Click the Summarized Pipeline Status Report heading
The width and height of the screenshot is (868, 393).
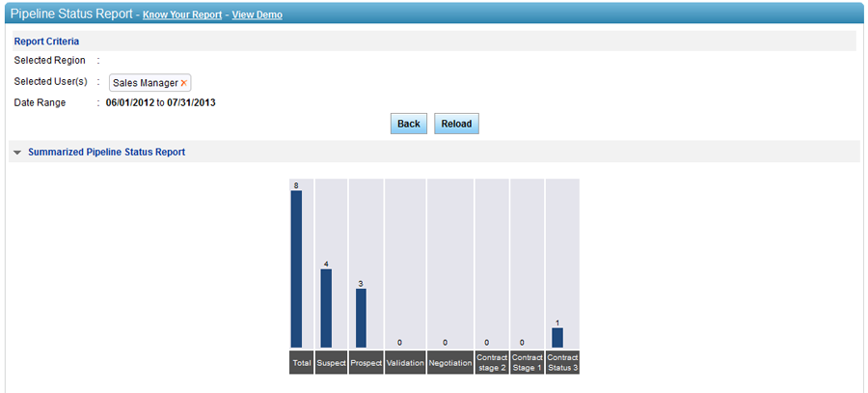(106, 153)
